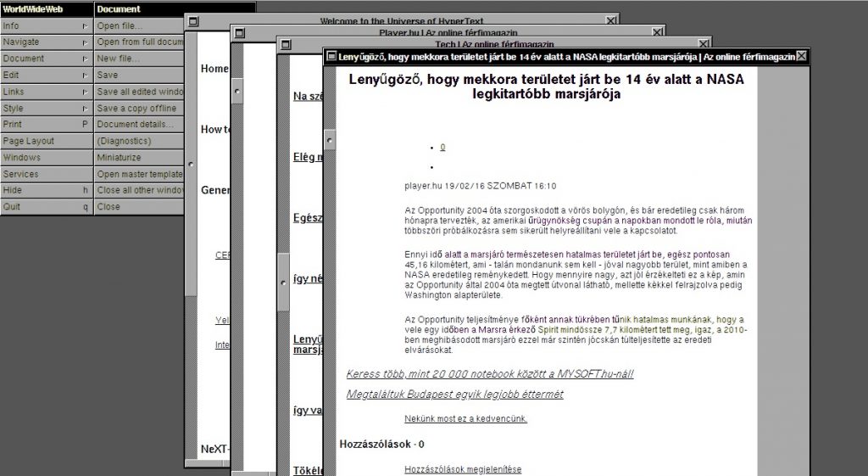This screenshot has width=868, height=476.
Task: Miniaturize the Welcome to the Universe of HyperText window
Action: click(x=192, y=20)
